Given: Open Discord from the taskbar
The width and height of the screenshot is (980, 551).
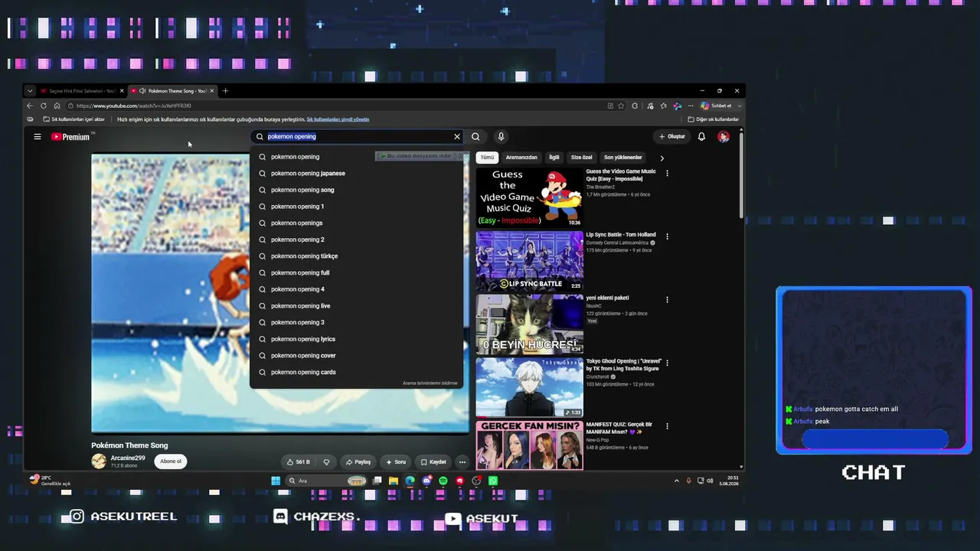Looking at the screenshot, I should [x=426, y=481].
